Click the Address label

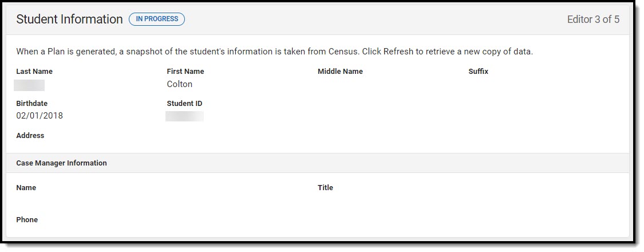point(30,136)
